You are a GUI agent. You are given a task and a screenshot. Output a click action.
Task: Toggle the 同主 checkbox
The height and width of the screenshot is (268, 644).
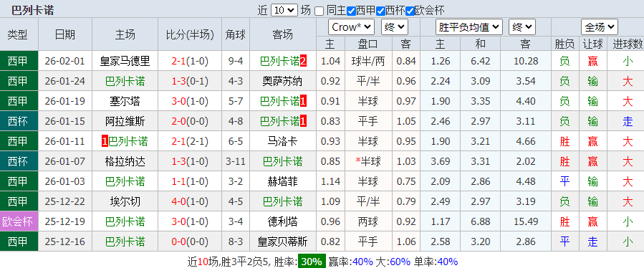(319, 11)
